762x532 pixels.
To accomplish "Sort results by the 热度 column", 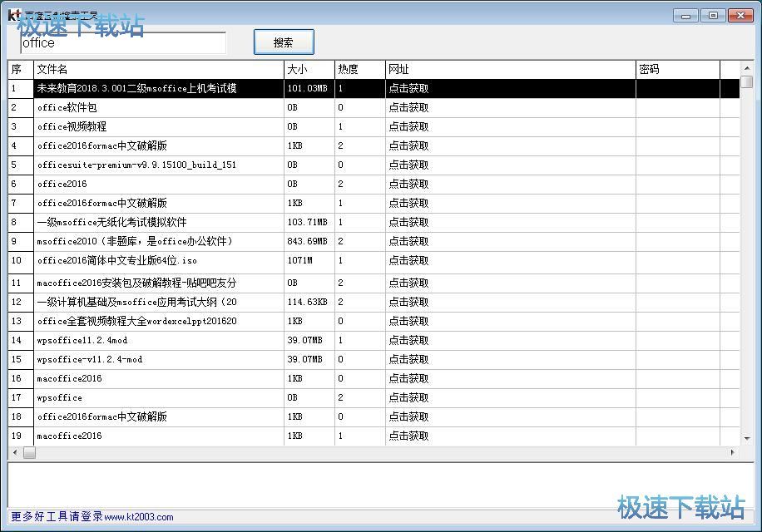I will (359, 69).
